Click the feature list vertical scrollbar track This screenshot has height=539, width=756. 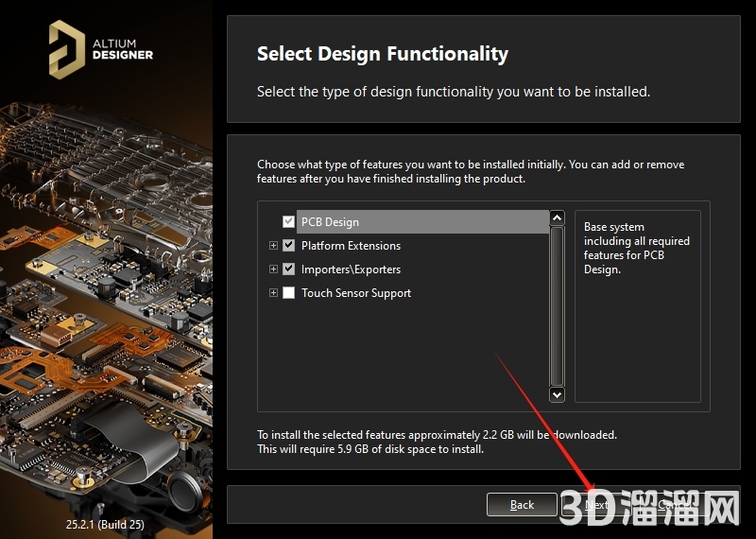(557, 306)
